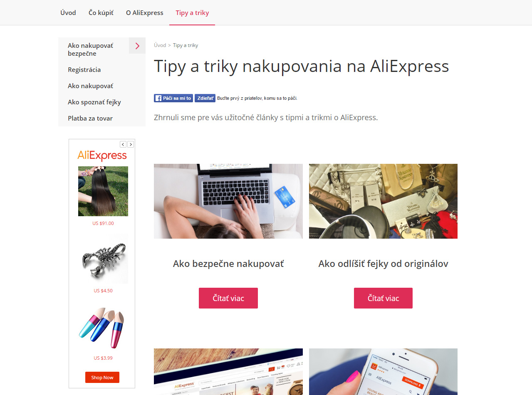This screenshot has width=532, height=395.
Task: Click the AliExpress logo in ad
Action: click(x=102, y=156)
